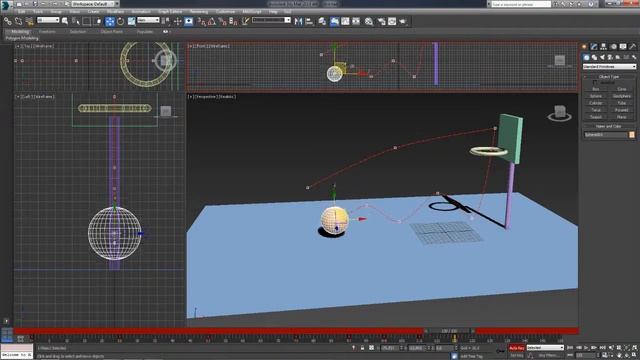Click the Cylinder primitive button
This screenshot has width=640, height=360.
point(596,103)
